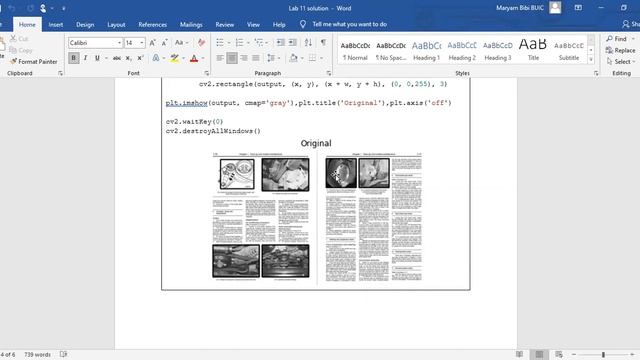Align text right
Image resolution: width=640 pixels, height=360 pixels.
click(x=244, y=58)
